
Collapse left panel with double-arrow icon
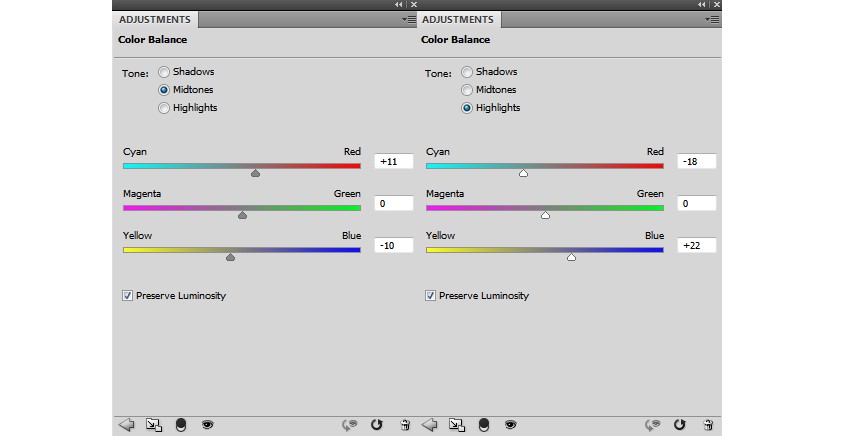point(399,4)
